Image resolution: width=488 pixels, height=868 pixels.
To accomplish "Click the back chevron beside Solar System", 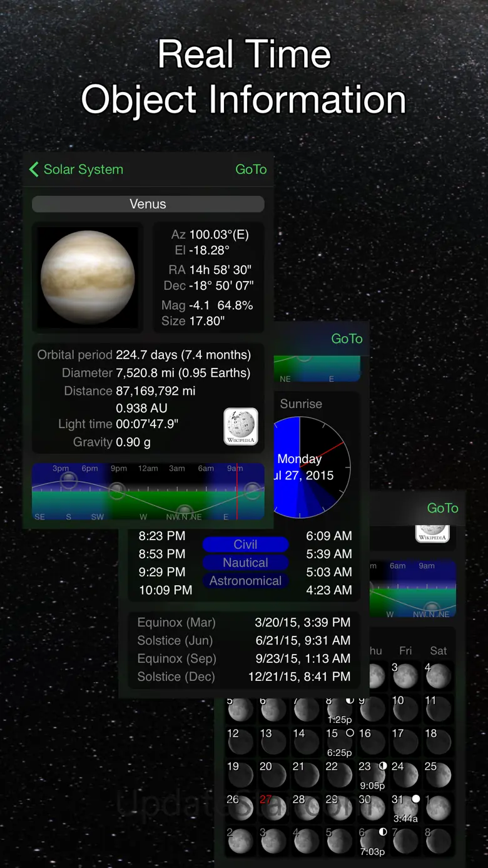I will (34, 170).
